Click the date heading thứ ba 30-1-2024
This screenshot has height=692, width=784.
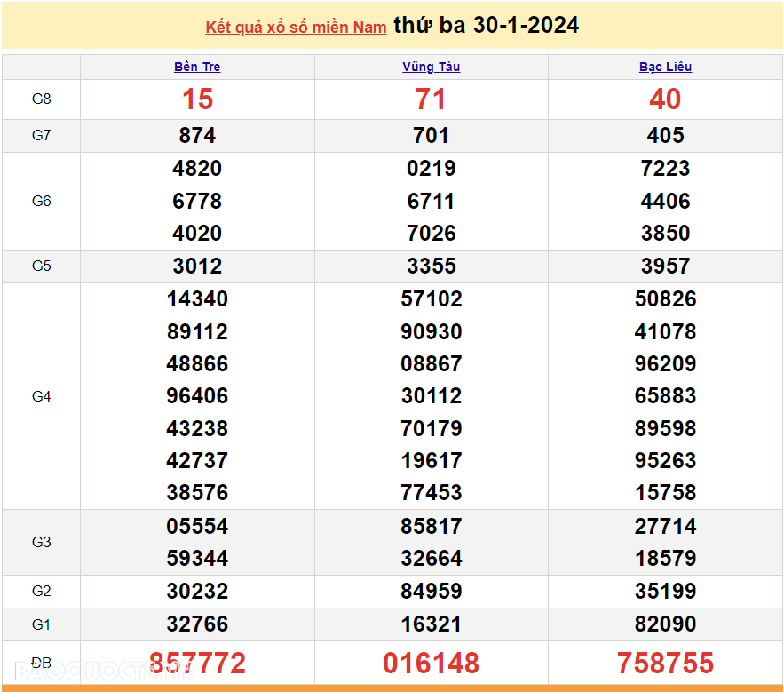pos(486,26)
